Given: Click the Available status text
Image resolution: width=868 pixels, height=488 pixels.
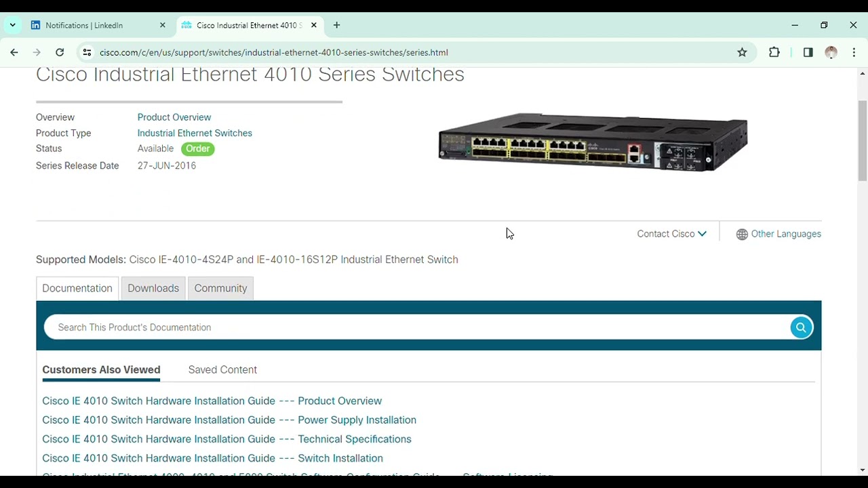Looking at the screenshot, I should (x=155, y=148).
